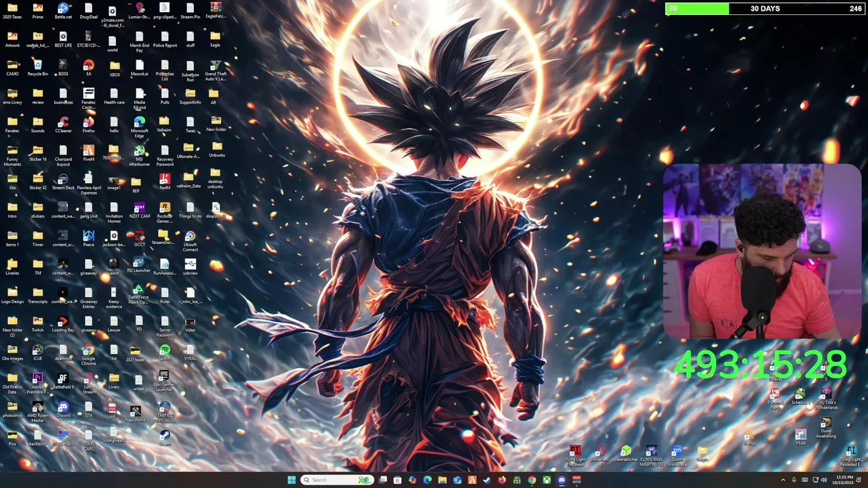Open the Funny Moments folder
The width and height of the screenshot is (868, 488).
12,156
